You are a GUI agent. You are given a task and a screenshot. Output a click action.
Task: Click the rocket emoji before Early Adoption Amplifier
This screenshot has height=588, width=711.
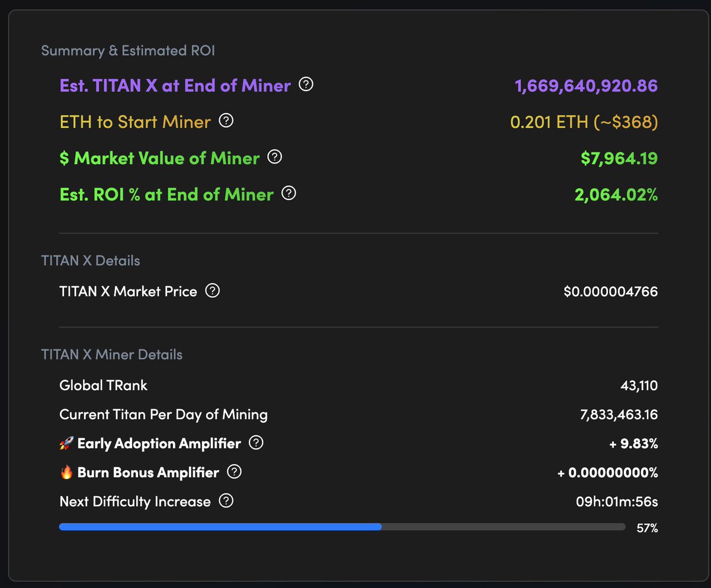click(x=66, y=444)
